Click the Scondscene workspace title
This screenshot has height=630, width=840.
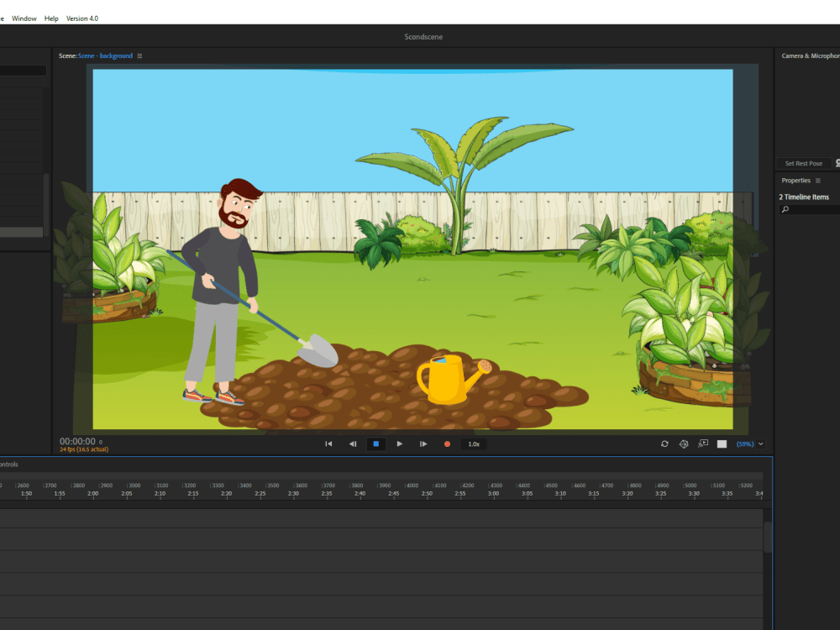pos(423,36)
